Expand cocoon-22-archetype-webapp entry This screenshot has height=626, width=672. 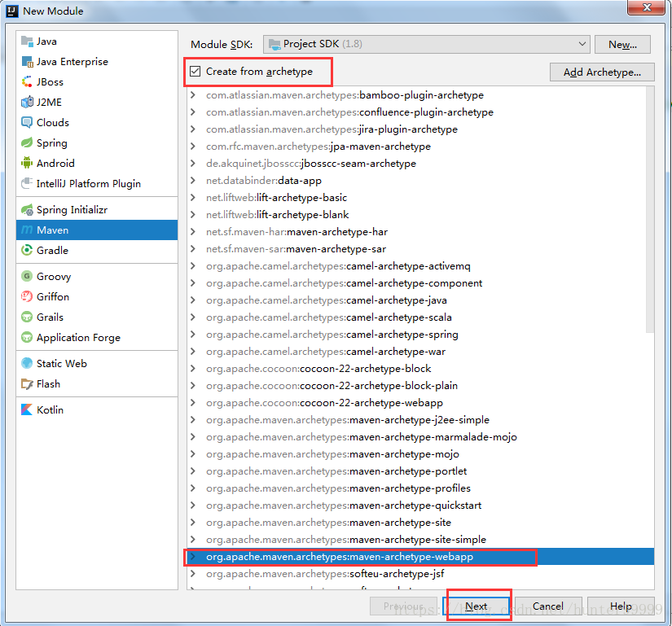pyautogui.click(x=193, y=403)
